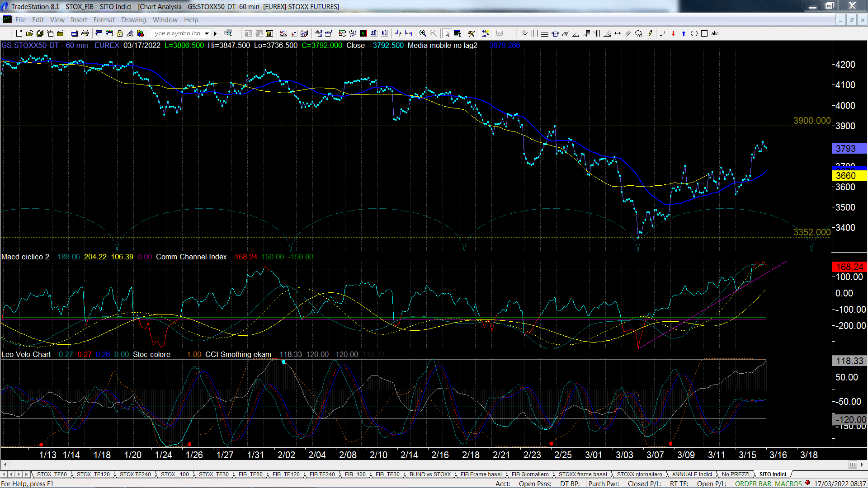This screenshot has width=868, height=488.
Task: Open the File menu
Action: click(x=20, y=20)
